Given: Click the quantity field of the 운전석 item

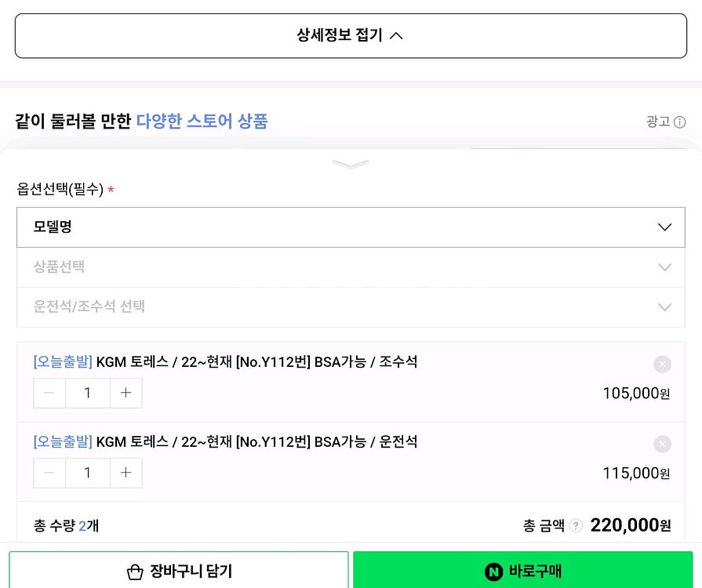Looking at the screenshot, I should click(87, 473).
